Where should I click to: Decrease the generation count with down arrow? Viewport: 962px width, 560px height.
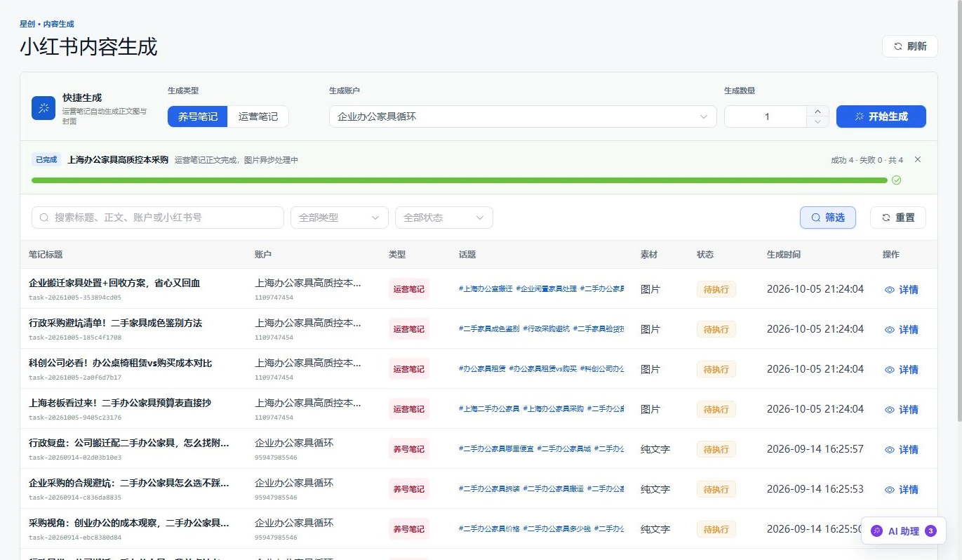coord(817,122)
